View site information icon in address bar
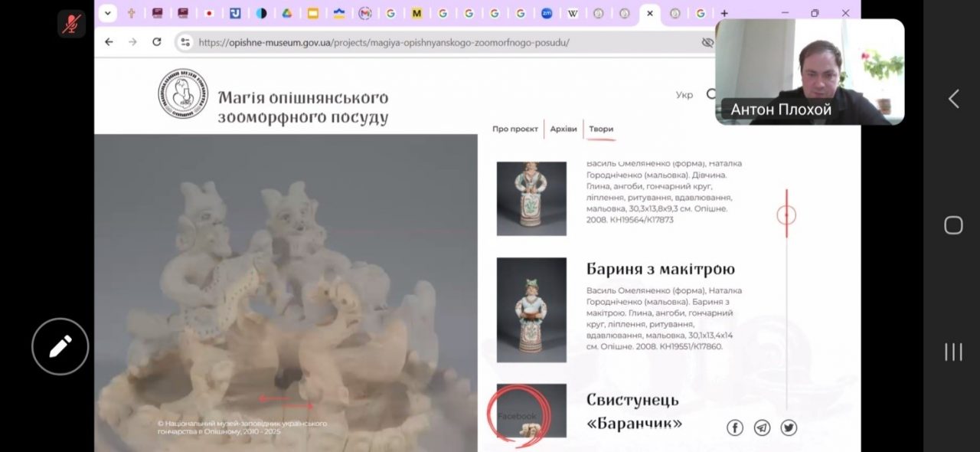Viewport: 980px width, 452px height. [185, 42]
